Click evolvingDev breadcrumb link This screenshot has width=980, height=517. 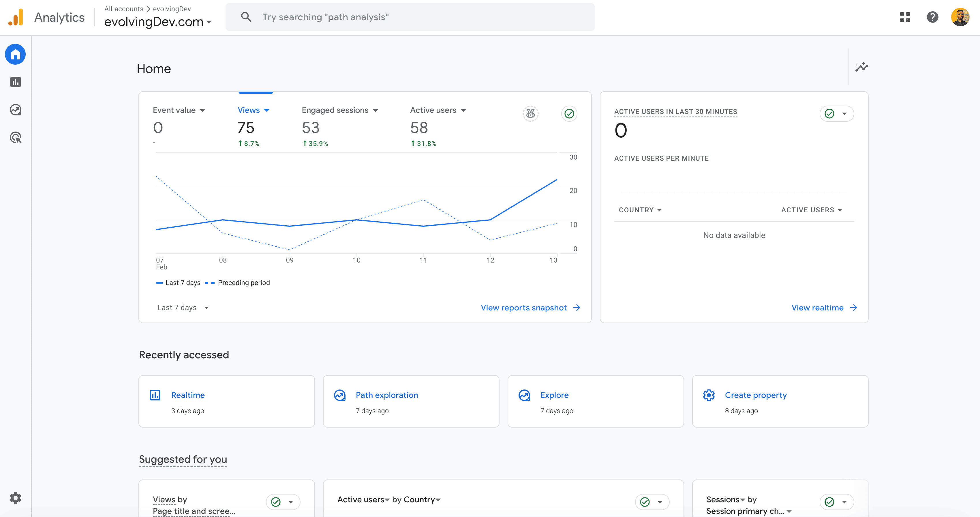[172, 9]
